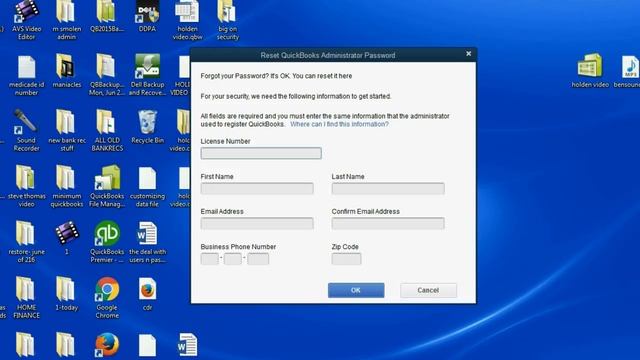Open the big on security folder
The image size is (640, 360).
pos(228,20)
